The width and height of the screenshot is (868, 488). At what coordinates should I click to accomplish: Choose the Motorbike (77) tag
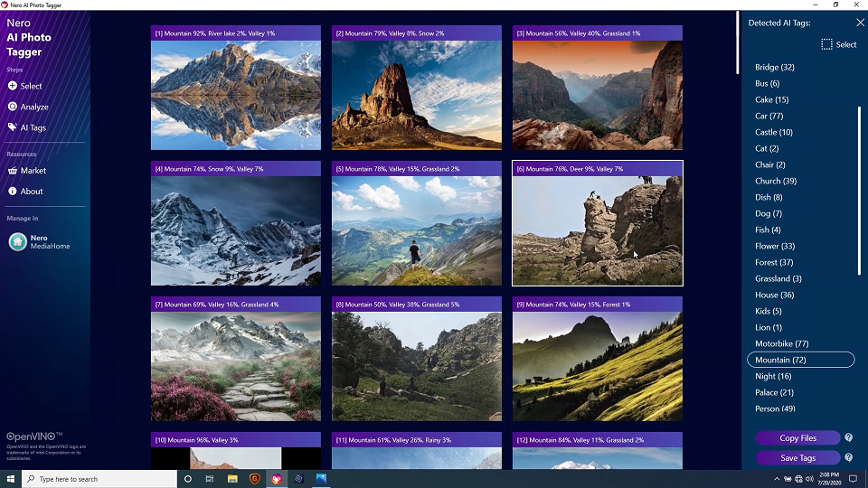(781, 343)
